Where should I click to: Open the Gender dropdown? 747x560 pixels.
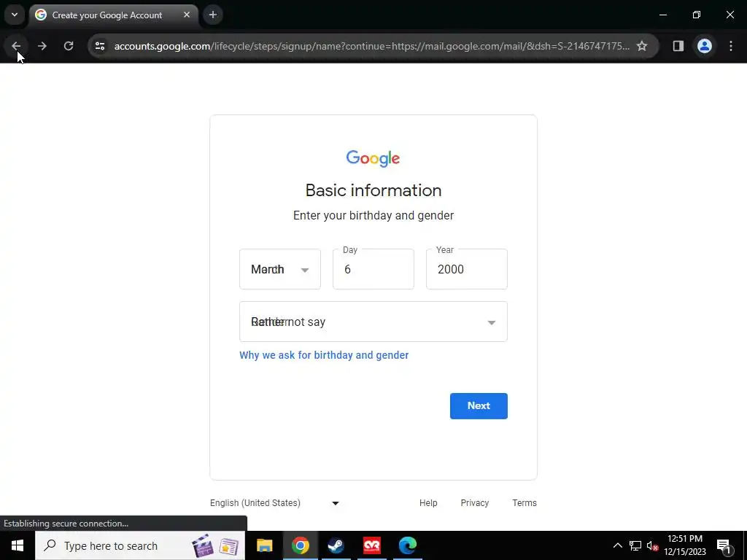[x=373, y=322]
